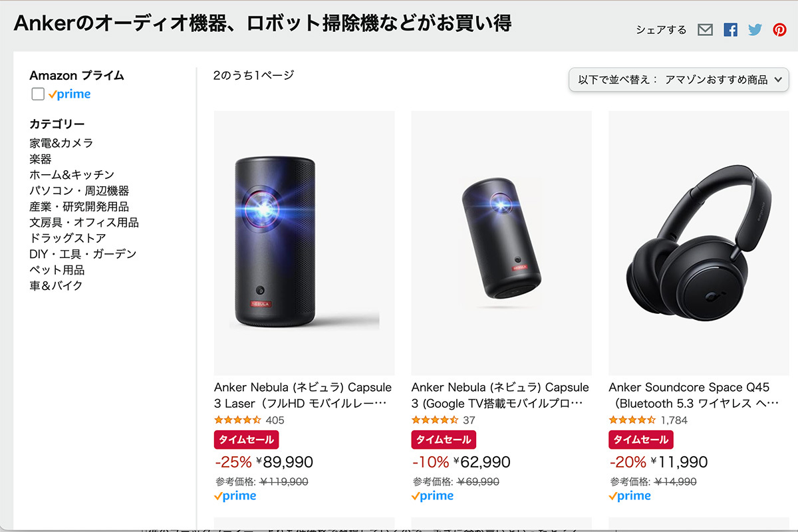Screen dimensions: 798x532
Task: Share this deal page on Pinterest
Action: (779, 29)
